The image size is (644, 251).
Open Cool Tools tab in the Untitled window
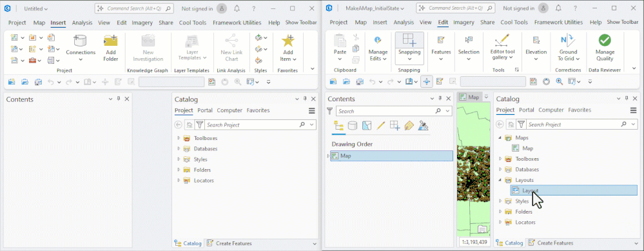coord(193,23)
